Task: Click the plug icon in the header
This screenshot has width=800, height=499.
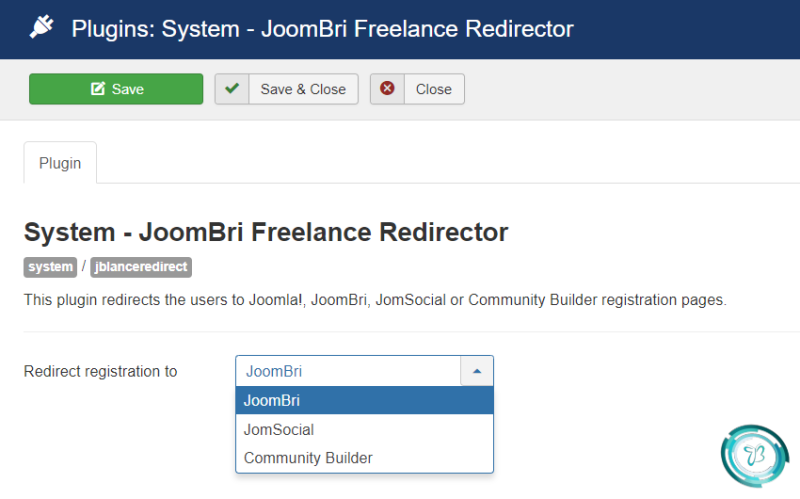Action: [41, 28]
